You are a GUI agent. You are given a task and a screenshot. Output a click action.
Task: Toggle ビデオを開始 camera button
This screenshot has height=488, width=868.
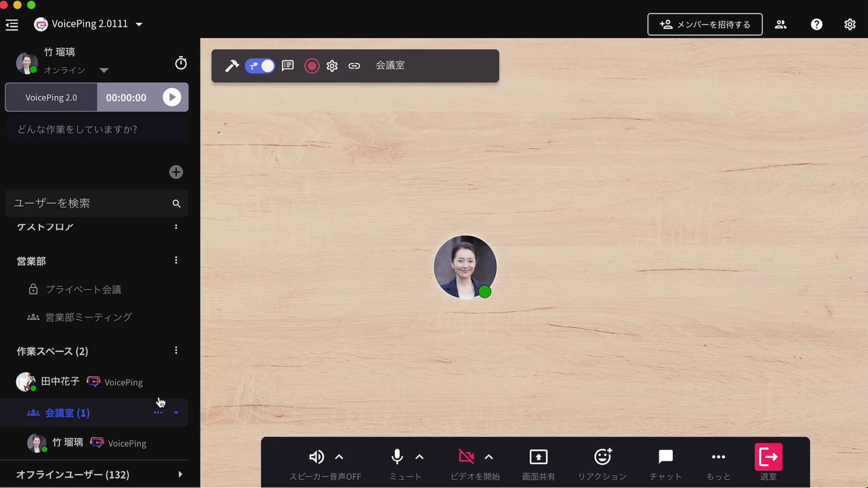pyautogui.click(x=466, y=456)
